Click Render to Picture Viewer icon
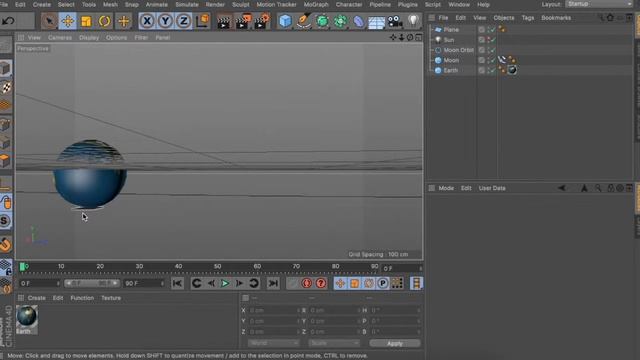The image size is (640, 360). pyautogui.click(x=243, y=21)
